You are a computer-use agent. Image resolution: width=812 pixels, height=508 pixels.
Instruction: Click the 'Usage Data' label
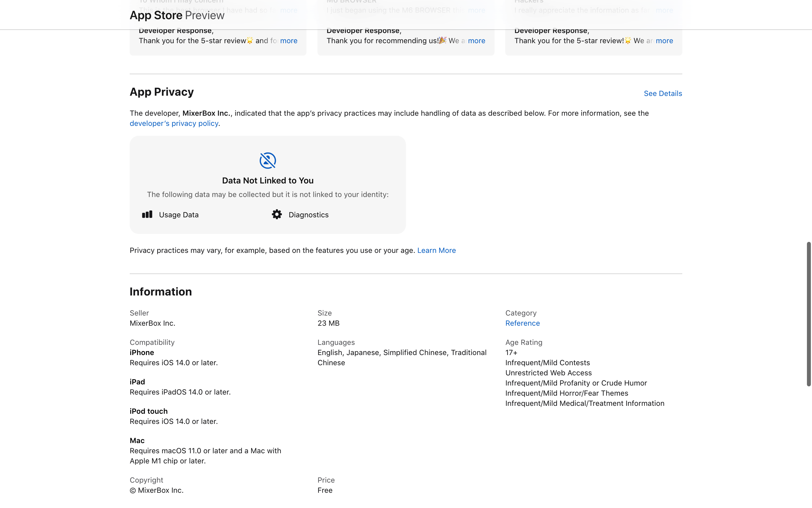point(179,215)
